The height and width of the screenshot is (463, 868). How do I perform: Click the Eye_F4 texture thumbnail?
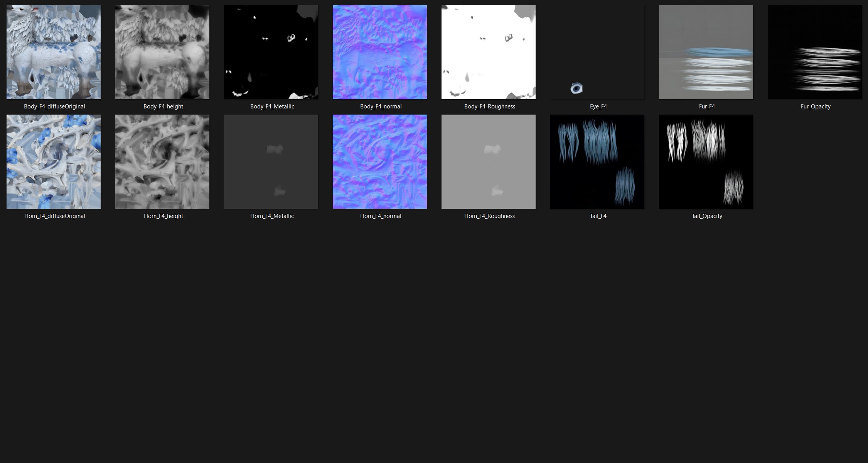pos(597,52)
